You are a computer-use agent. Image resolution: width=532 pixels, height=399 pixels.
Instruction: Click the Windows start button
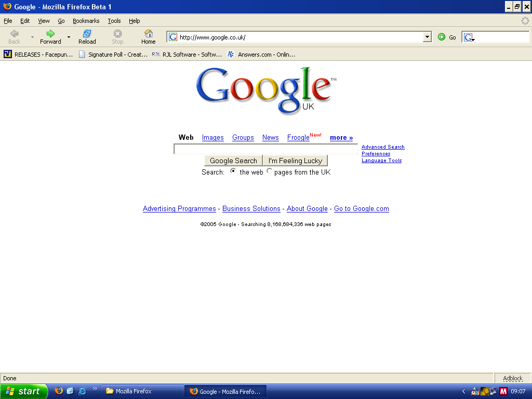(x=24, y=391)
